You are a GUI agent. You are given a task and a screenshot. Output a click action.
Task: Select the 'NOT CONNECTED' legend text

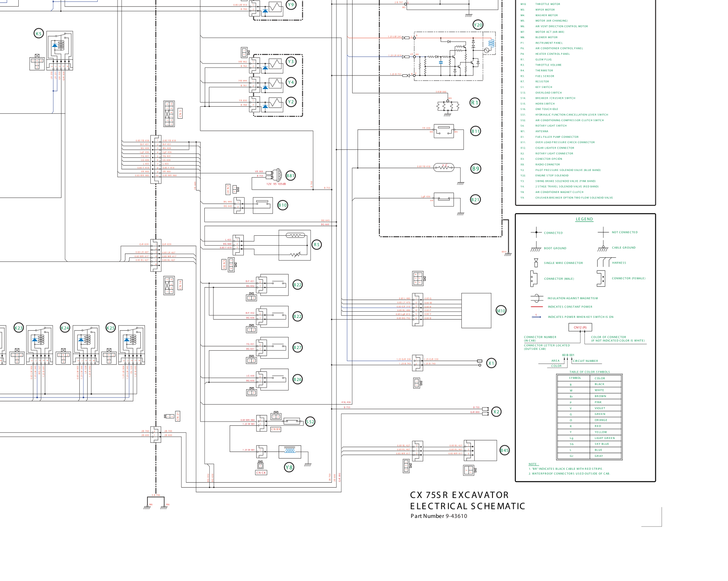(625, 232)
